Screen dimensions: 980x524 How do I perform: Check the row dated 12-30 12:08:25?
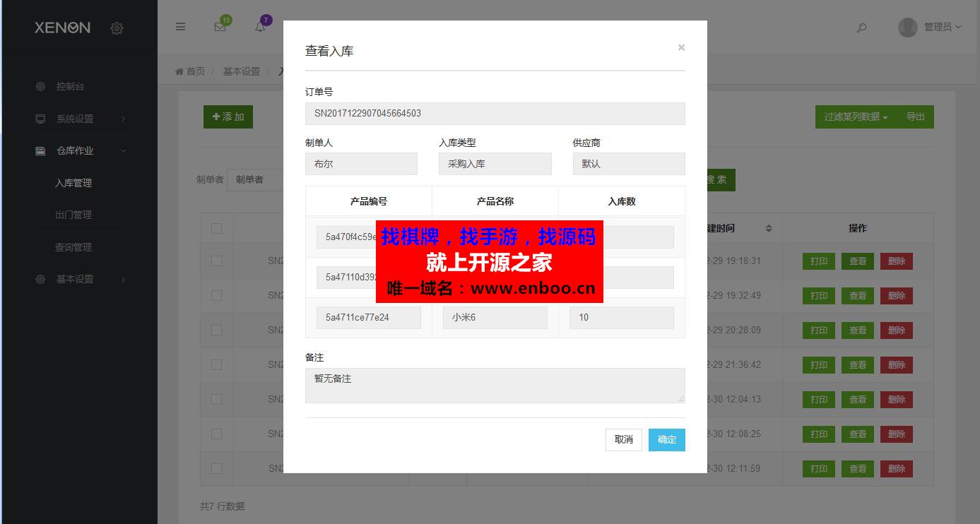(x=216, y=434)
